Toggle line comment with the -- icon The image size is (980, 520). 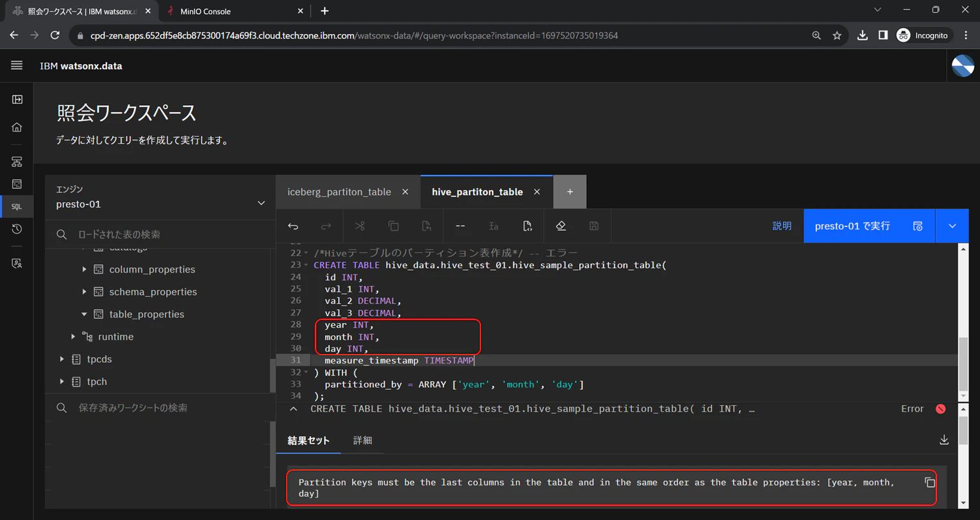(x=460, y=226)
